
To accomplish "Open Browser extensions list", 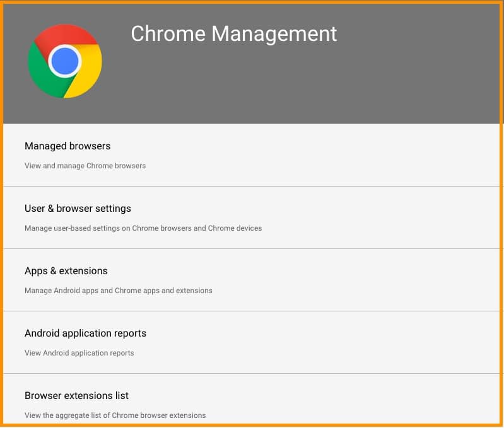I will click(76, 396).
